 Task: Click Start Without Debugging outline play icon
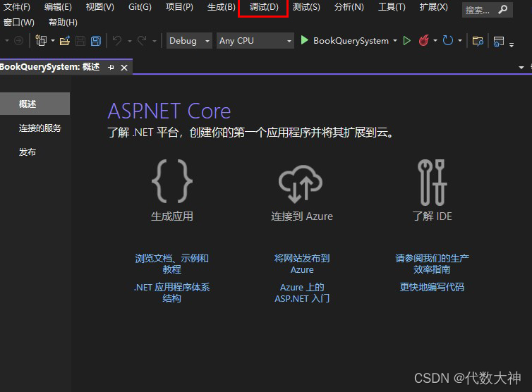click(x=407, y=41)
